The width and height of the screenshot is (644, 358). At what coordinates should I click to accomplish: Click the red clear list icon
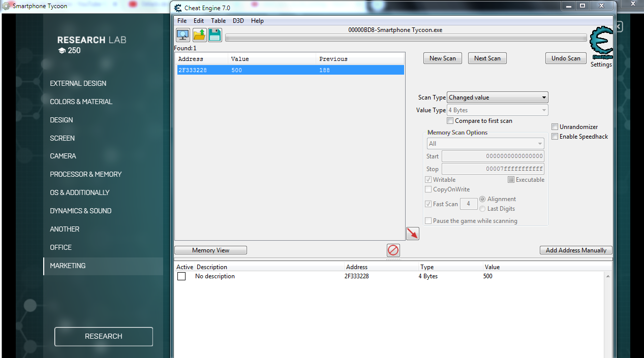click(393, 250)
